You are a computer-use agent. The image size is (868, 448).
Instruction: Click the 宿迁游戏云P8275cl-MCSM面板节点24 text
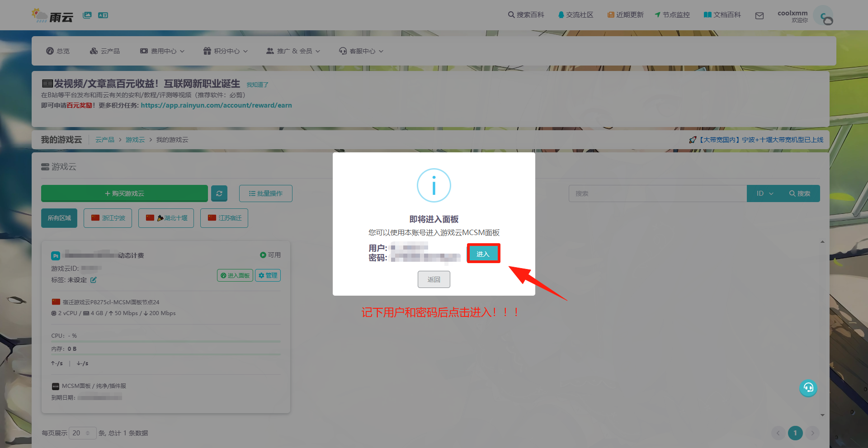(x=111, y=302)
